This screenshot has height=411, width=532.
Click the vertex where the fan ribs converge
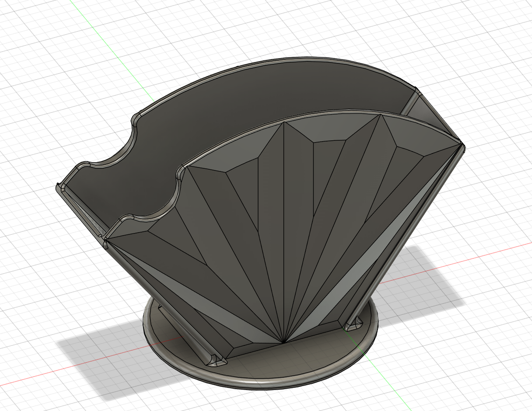(284, 342)
